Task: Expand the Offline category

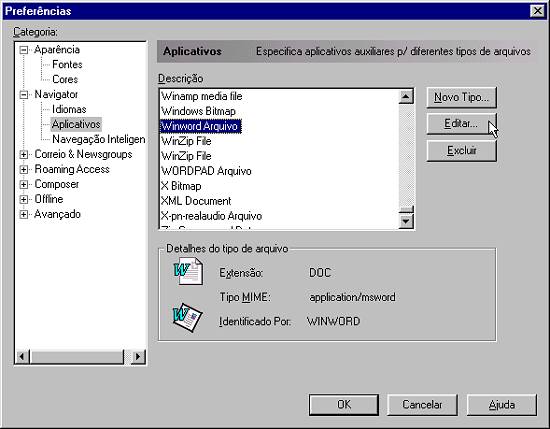Action: 24,199
